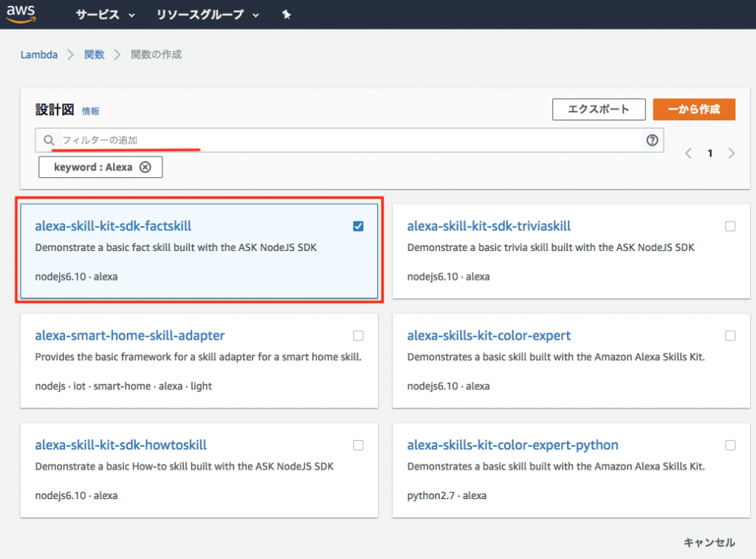Click the search magnifier icon in the filter box
The image size is (756, 559).
(x=49, y=140)
